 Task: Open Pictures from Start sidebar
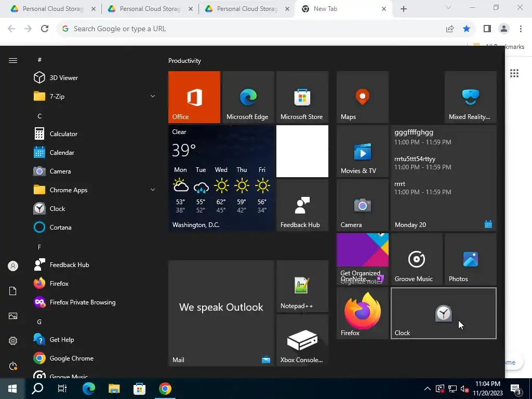pyautogui.click(x=13, y=316)
